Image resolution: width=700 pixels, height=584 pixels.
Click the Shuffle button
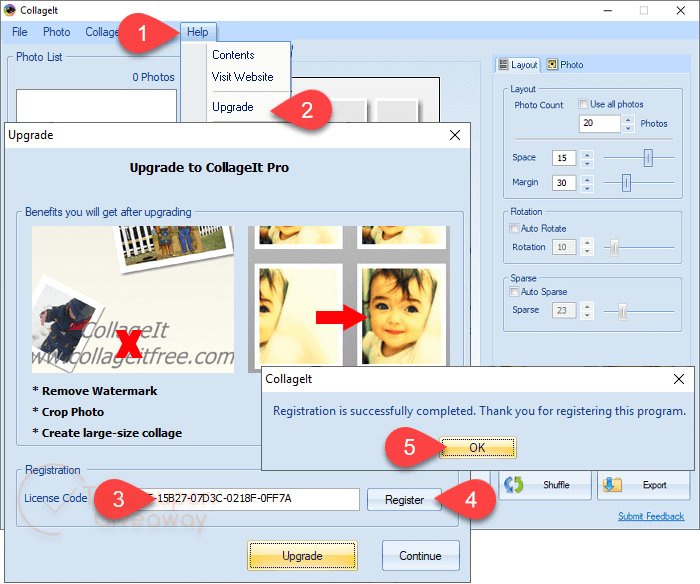[x=545, y=485]
